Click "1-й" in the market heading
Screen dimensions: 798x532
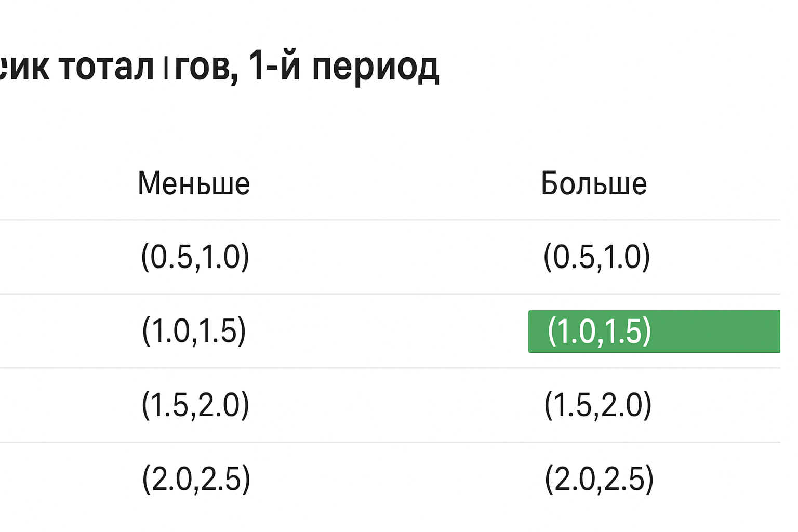coord(274,66)
